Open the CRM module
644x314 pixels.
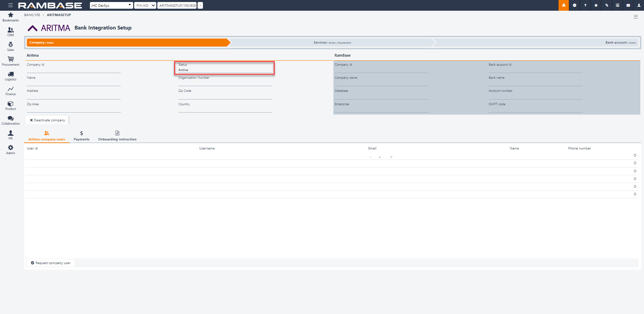click(x=11, y=32)
